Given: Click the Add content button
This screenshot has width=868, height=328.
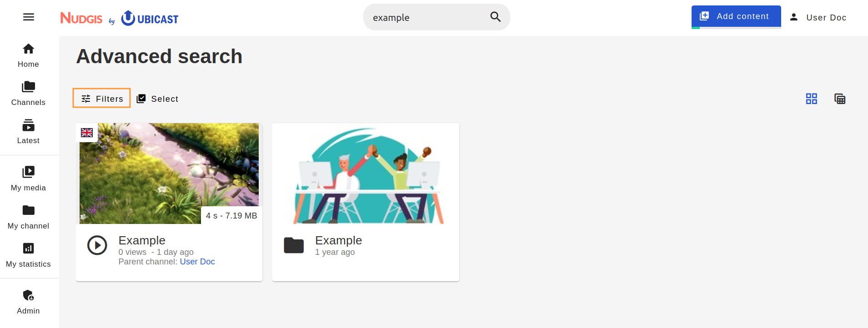Looking at the screenshot, I should tap(736, 17).
